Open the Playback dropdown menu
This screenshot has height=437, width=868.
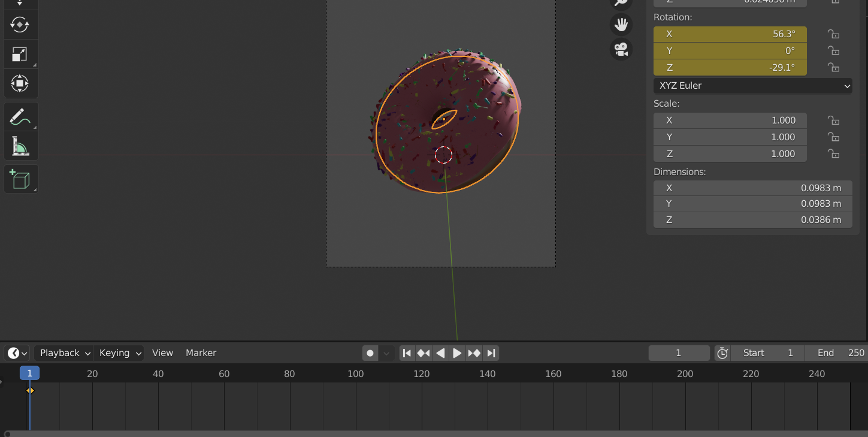point(63,353)
